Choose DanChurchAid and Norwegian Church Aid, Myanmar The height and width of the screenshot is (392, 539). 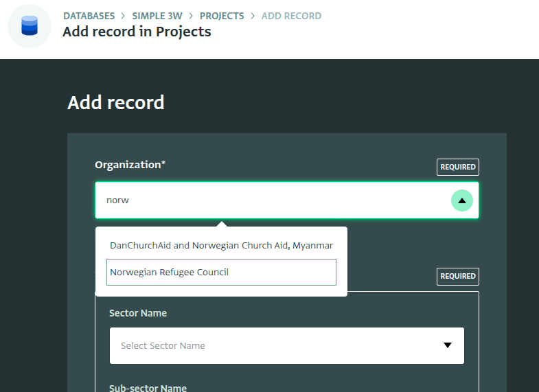pos(221,245)
